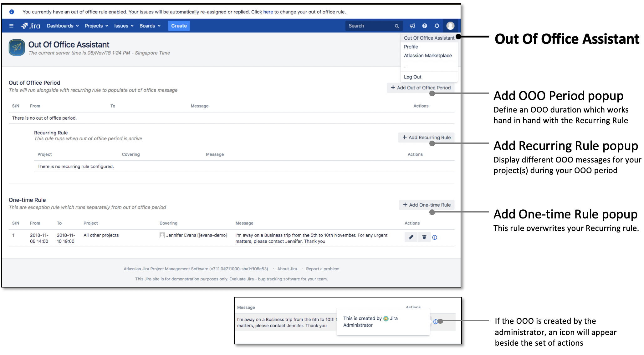Open the Boards dropdown menu
This screenshot has width=644, height=355.
tap(150, 26)
